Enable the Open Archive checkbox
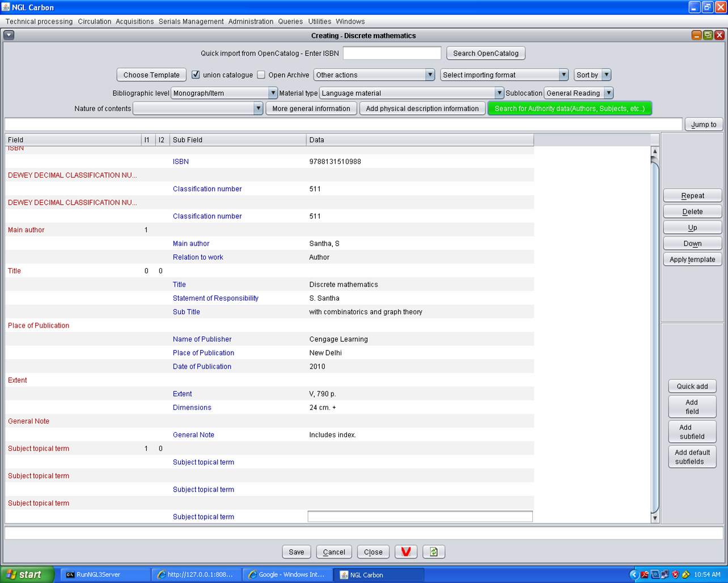 (261, 75)
